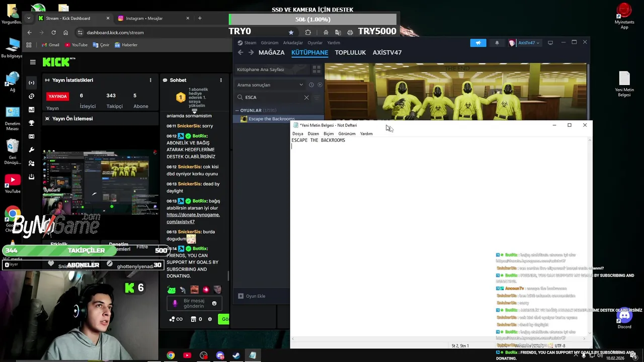Open the Chrome apps grid icon

point(29,45)
